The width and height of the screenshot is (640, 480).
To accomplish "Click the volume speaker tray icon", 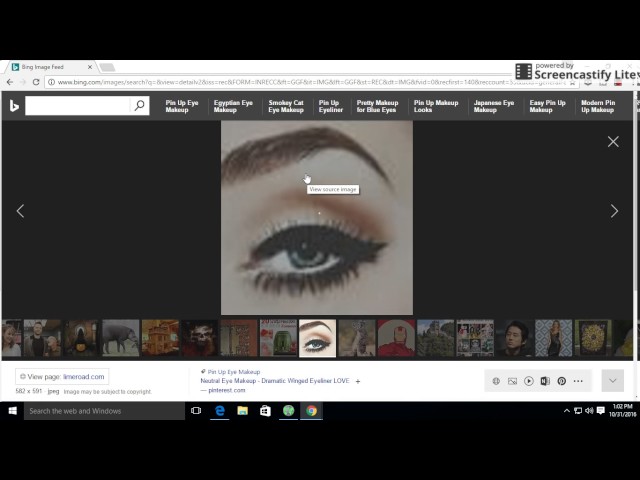I will coord(589,411).
